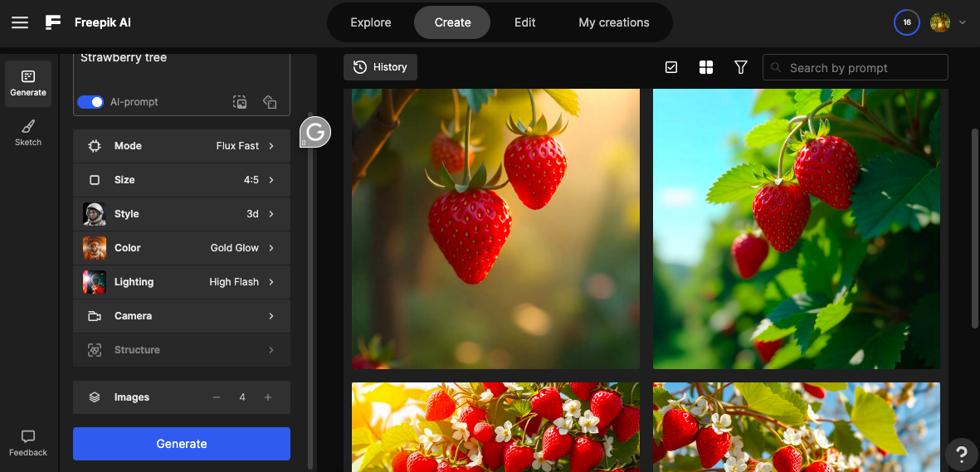Open the filter funnel options
The height and width of the screenshot is (472, 980).
pyautogui.click(x=741, y=67)
